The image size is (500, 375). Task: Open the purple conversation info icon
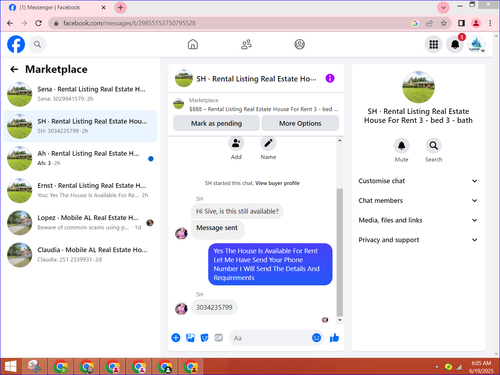[330, 78]
